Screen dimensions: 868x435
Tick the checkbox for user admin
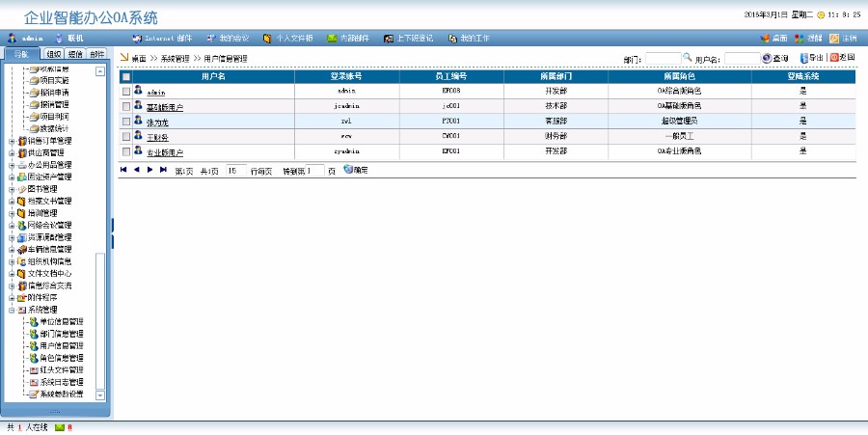click(x=126, y=92)
